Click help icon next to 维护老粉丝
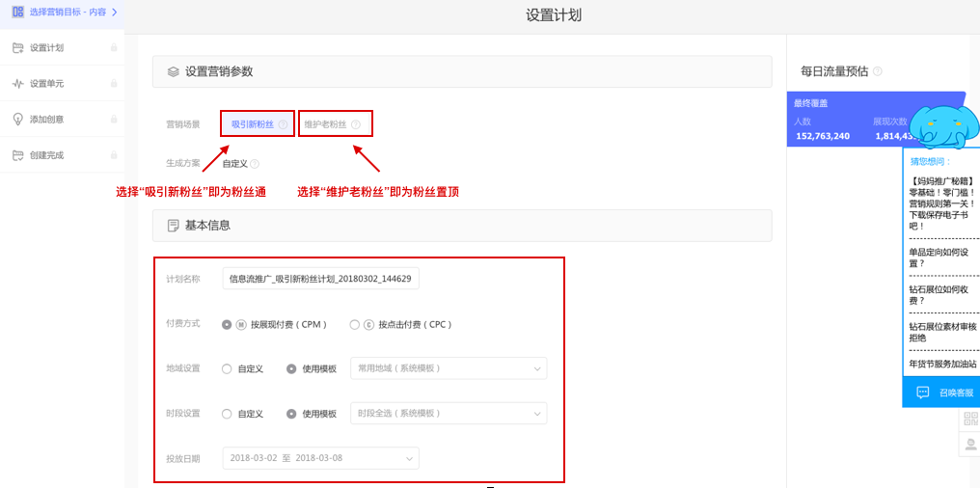The height and width of the screenshot is (488, 980). (356, 124)
